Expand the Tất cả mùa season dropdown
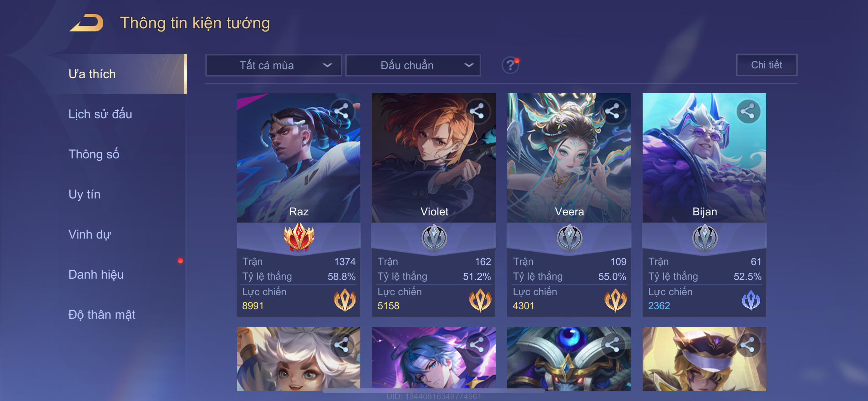This screenshot has width=868, height=401. (274, 65)
